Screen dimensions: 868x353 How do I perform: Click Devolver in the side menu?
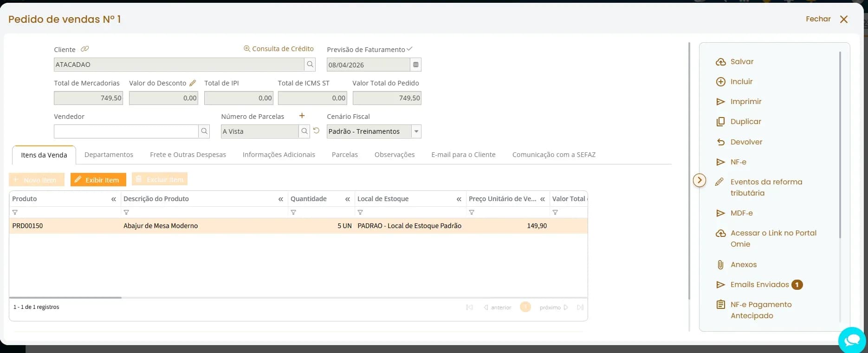click(739, 142)
